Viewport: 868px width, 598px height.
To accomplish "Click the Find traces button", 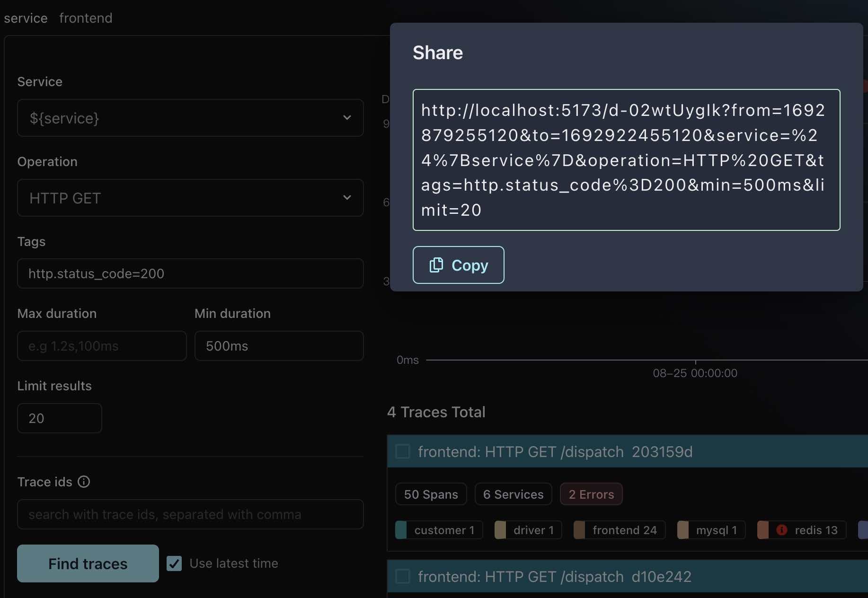I will pyautogui.click(x=88, y=563).
